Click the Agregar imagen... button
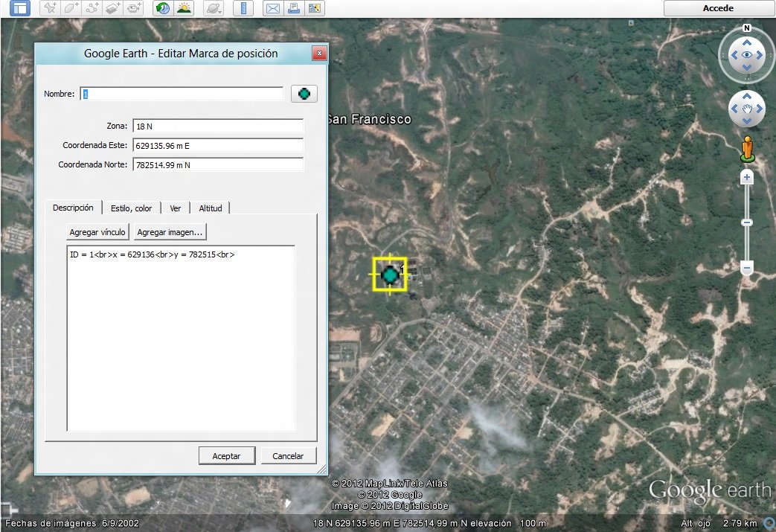The width and height of the screenshot is (776, 532). (x=170, y=231)
